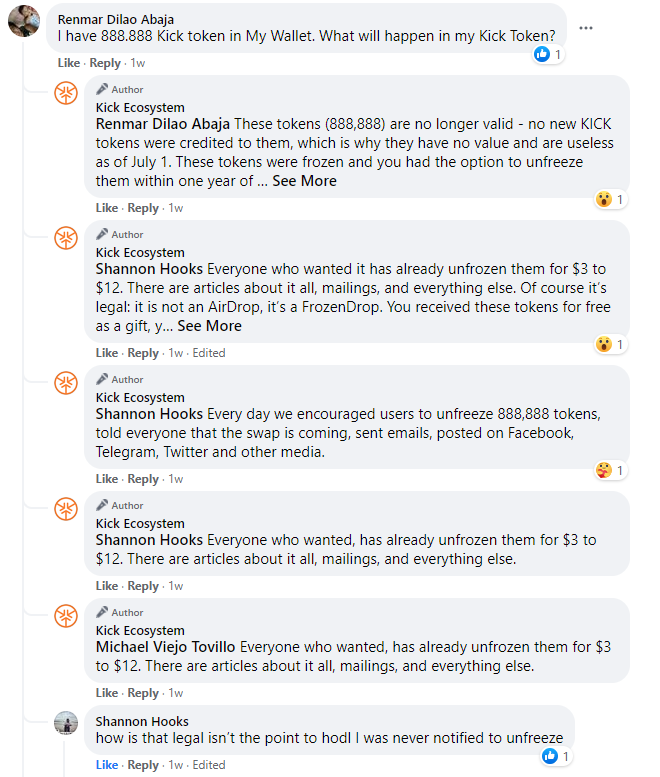
Task: Toggle Like on Shannon Hooks' last comment
Action: pos(107,765)
